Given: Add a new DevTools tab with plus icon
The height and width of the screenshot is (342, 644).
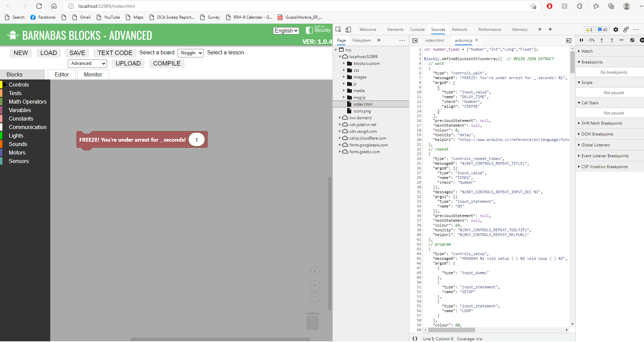Looking at the screenshot, I should click(550, 30).
